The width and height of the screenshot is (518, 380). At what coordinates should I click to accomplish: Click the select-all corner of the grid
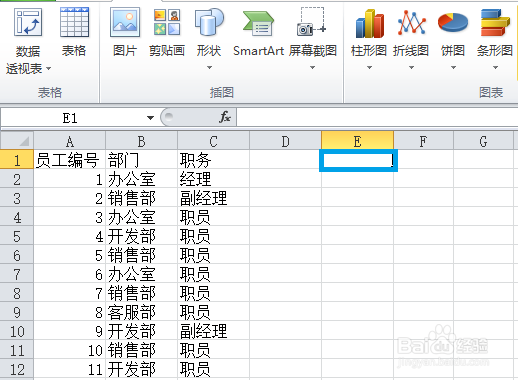[x=17, y=141]
